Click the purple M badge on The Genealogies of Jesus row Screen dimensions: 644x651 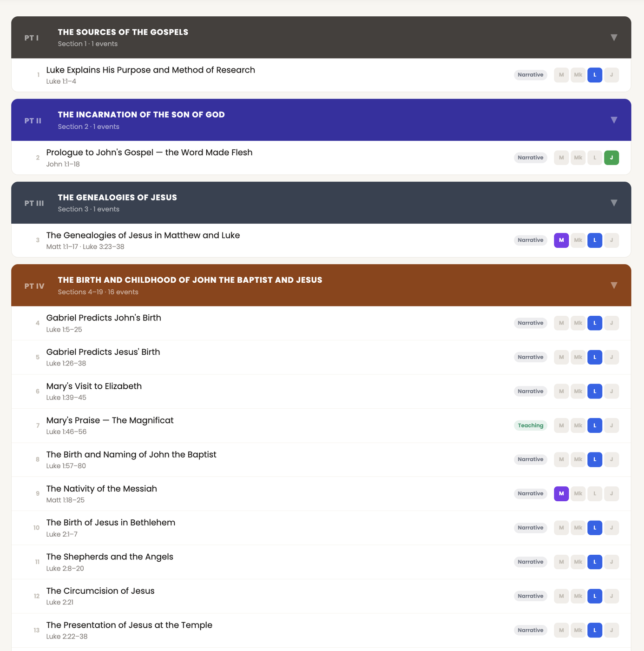[561, 240]
